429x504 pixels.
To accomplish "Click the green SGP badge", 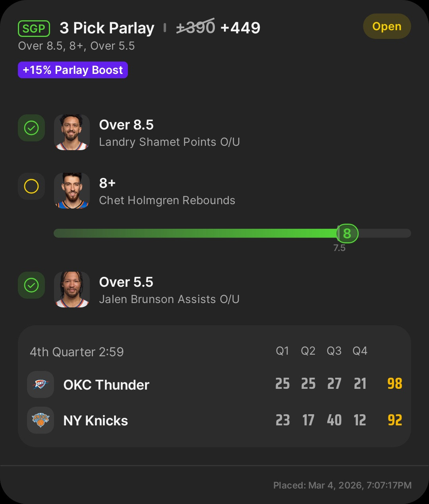I will pos(34,29).
